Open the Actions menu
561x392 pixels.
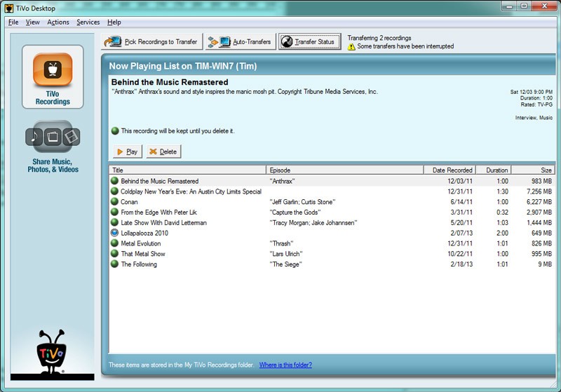[58, 22]
